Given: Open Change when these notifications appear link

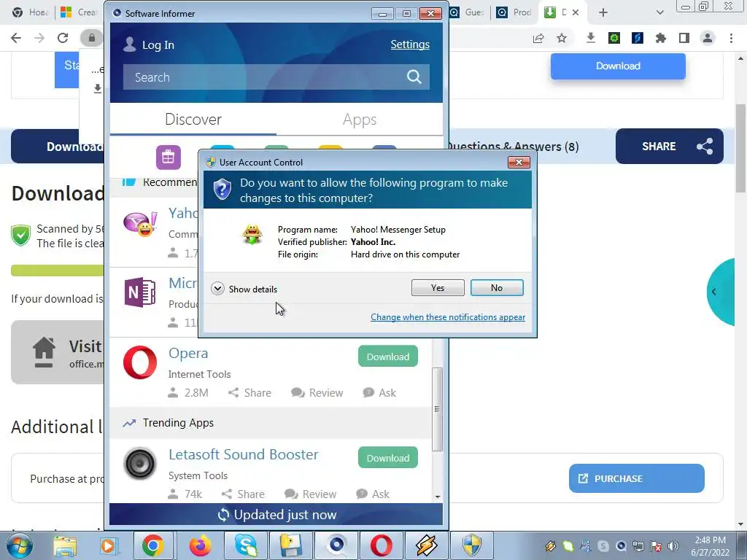Looking at the screenshot, I should coord(448,317).
